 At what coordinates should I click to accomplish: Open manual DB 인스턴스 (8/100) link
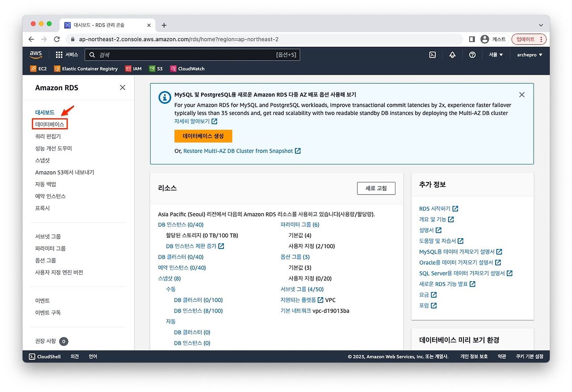click(198, 311)
